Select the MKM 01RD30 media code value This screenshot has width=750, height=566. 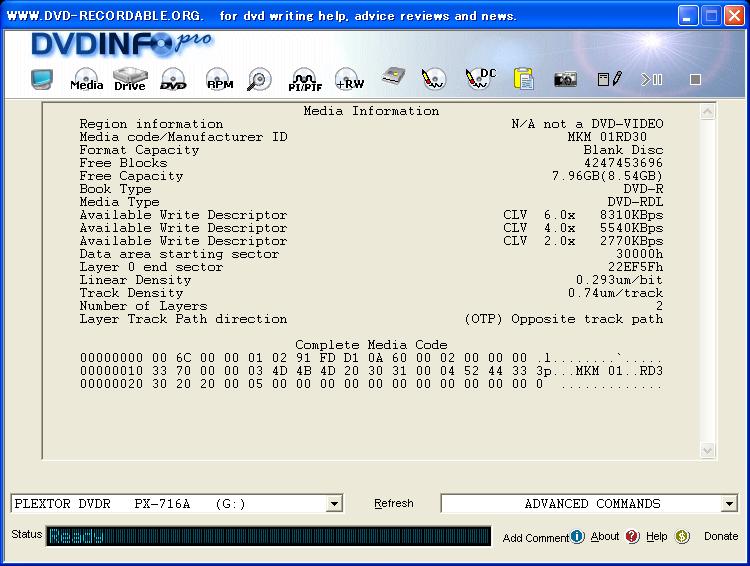click(x=607, y=137)
